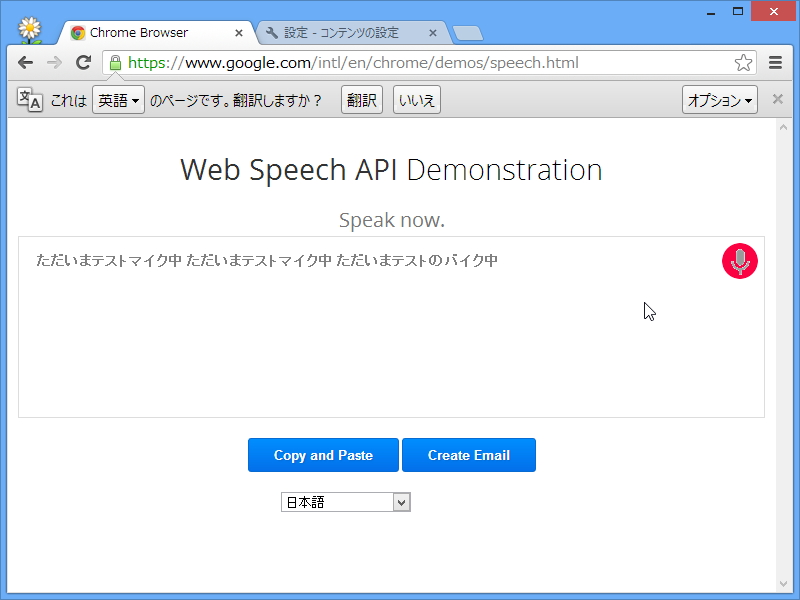Viewport: 800px width, 600px height.
Task: Switch to the Chrome Browser tab
Action: 150,31
